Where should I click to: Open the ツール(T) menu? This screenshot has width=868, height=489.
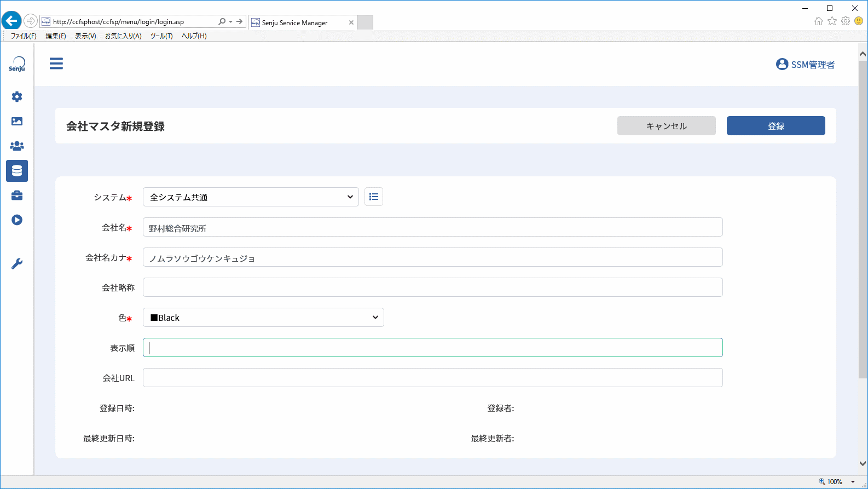pyautogui.click(x=161, y=36)
